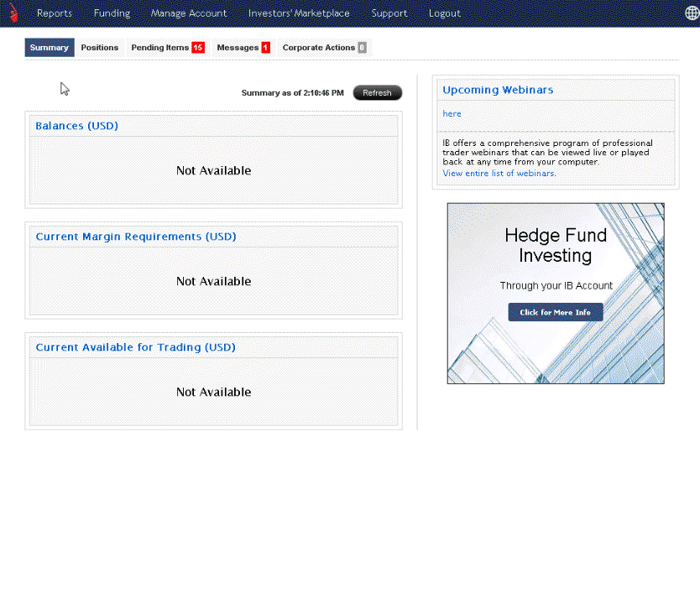
Task: Click the red 1 messages badge
Action: pos(265,47)
